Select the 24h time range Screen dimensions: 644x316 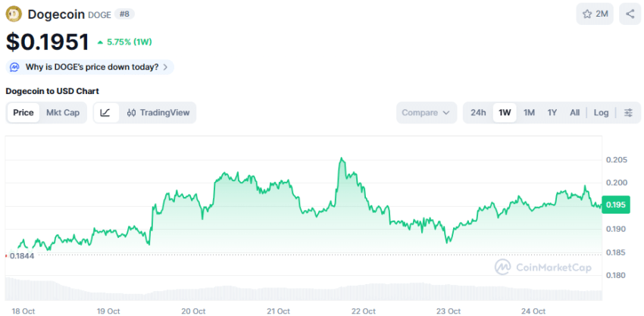(x=478, y=113)
